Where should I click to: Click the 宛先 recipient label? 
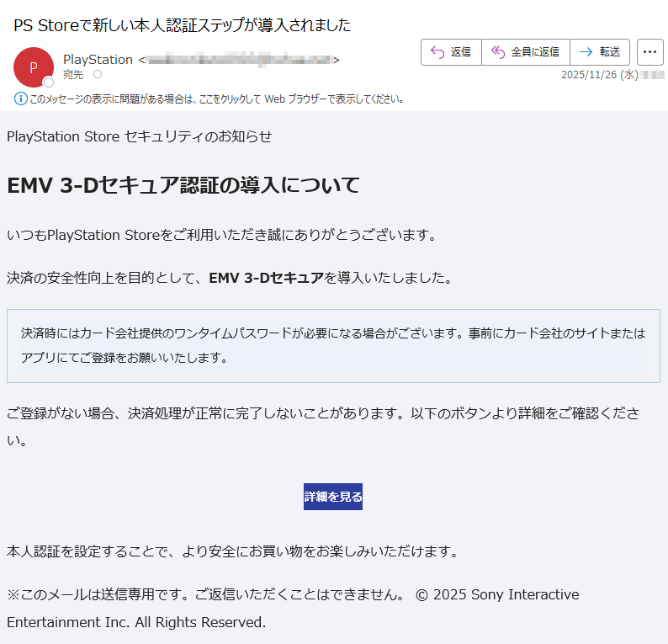coord(73,75)
